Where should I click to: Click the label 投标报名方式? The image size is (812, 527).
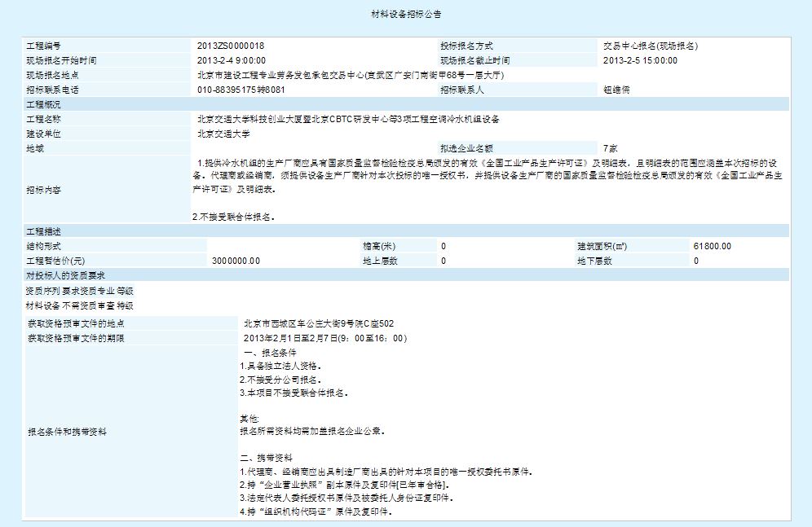pyautogui.click(x=466, y=46)
